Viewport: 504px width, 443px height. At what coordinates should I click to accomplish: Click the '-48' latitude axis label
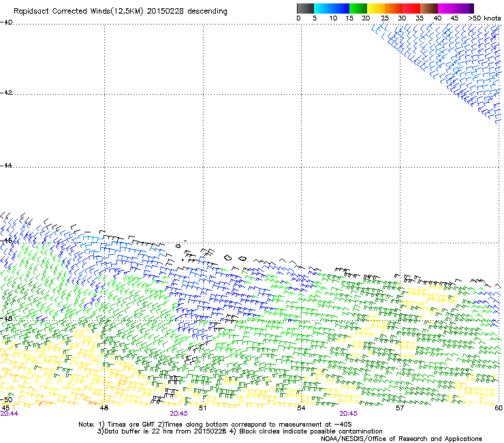pyautogui.click(x=6, y=318)
